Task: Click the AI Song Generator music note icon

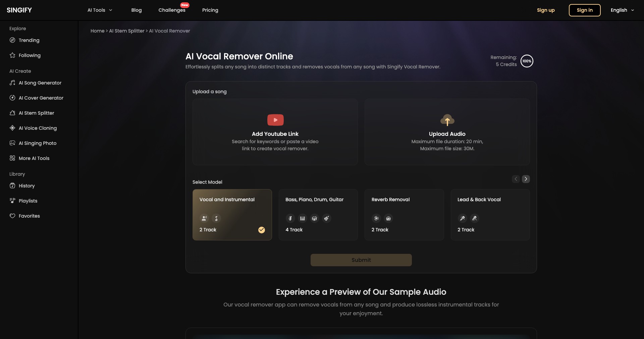Action: pyautogui.click(x=12, y=83)
